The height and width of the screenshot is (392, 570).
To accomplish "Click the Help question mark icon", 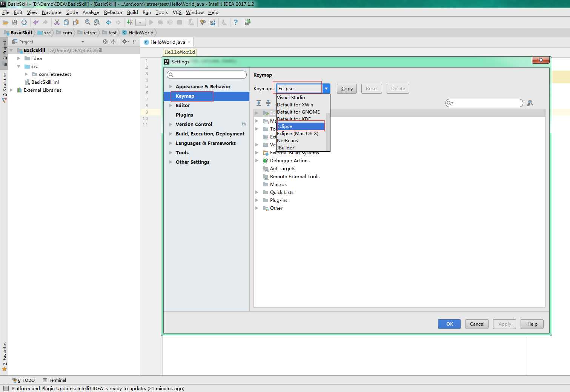I will pyautogui.click(x=236, y=23).
